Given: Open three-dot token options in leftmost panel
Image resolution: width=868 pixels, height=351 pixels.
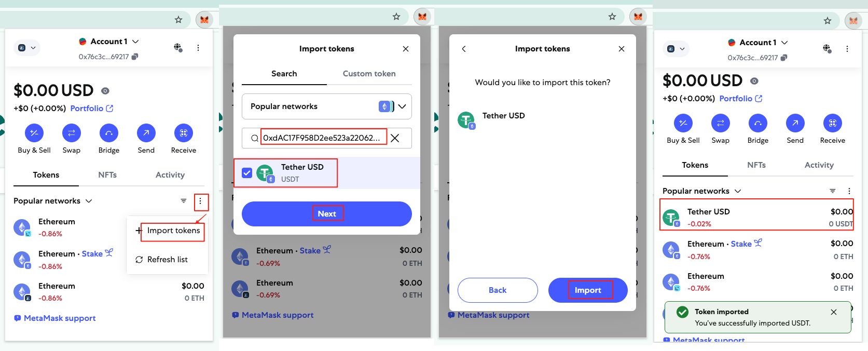Looking at the screenshot, I should point(200,201).
